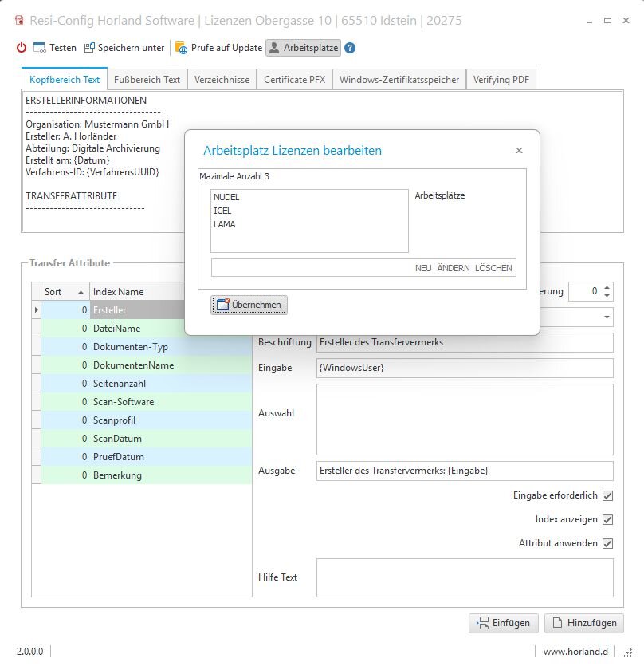Click LÖSCHEN to delete workstation
Image resolution: width=644 pixels, height=670 pixels.
coord(493,268)
